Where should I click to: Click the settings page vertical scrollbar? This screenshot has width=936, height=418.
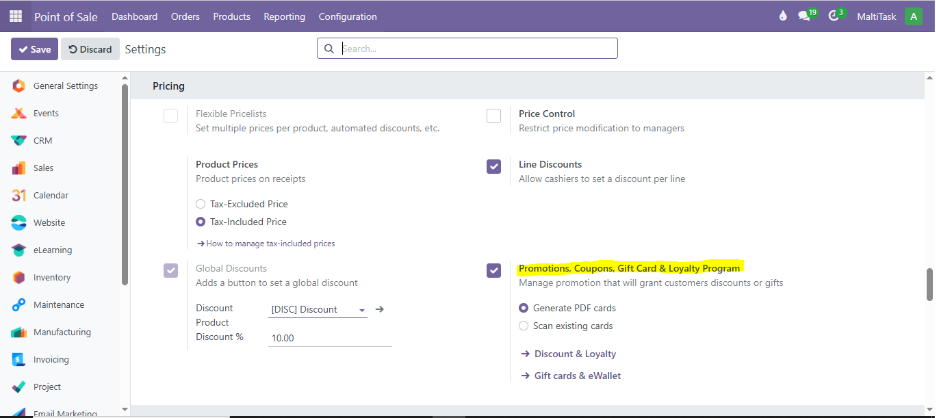(930, 283)
